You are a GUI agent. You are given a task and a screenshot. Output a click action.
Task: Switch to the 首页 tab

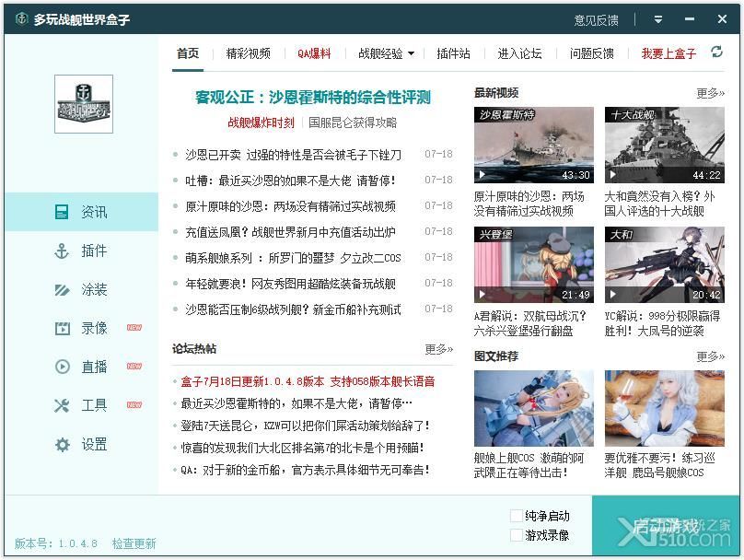click(x=188, y=53)
